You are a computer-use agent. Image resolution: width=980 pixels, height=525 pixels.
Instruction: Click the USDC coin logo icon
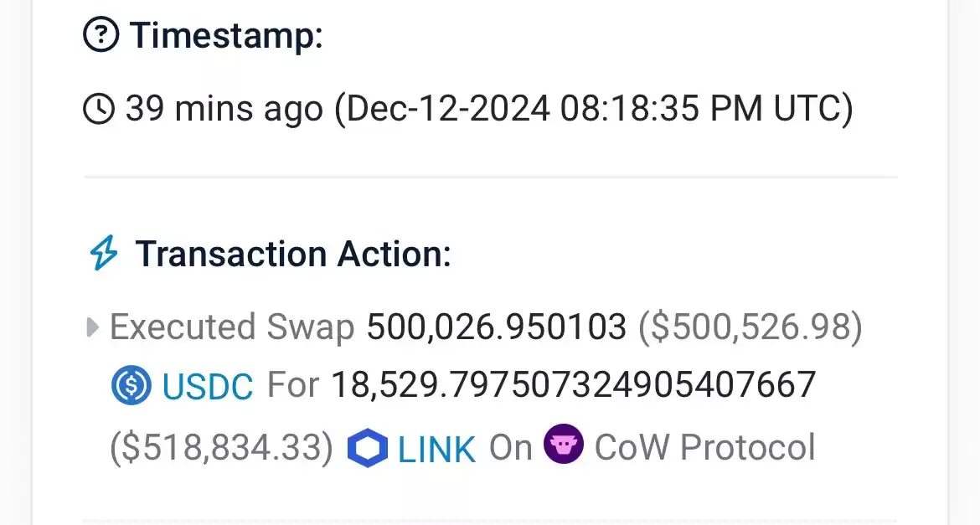coord(132,385)
